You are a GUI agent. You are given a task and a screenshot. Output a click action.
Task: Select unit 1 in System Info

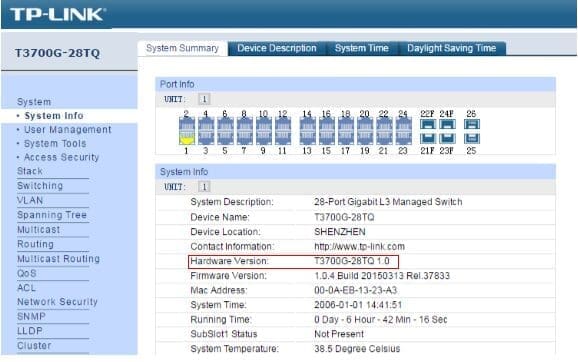(x=204, y=187)
